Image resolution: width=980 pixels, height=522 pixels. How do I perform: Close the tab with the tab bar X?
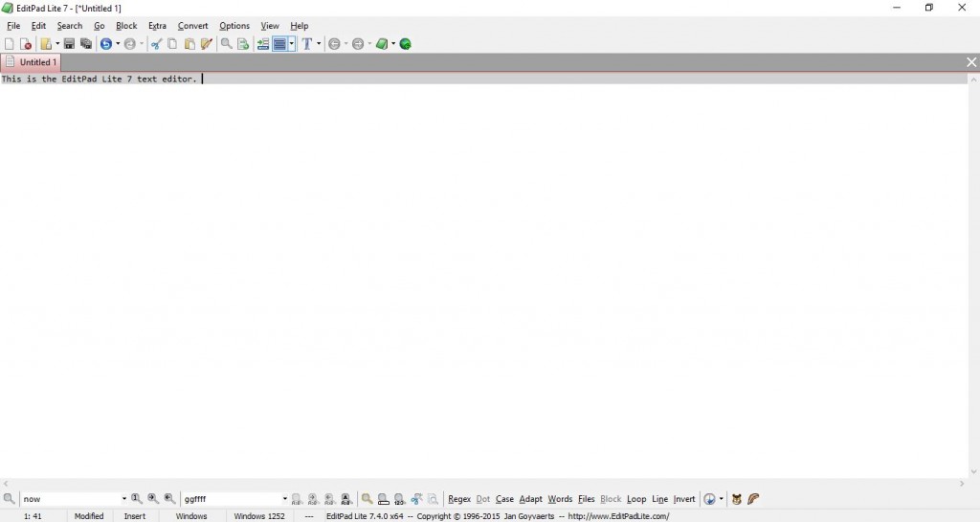(971, 62)
